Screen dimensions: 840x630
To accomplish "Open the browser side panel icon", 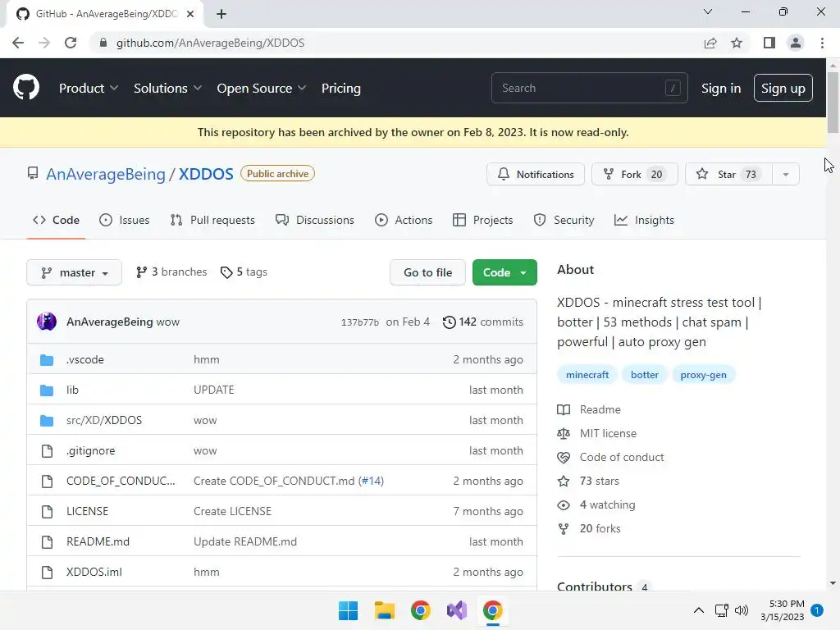I will [769, 43].
